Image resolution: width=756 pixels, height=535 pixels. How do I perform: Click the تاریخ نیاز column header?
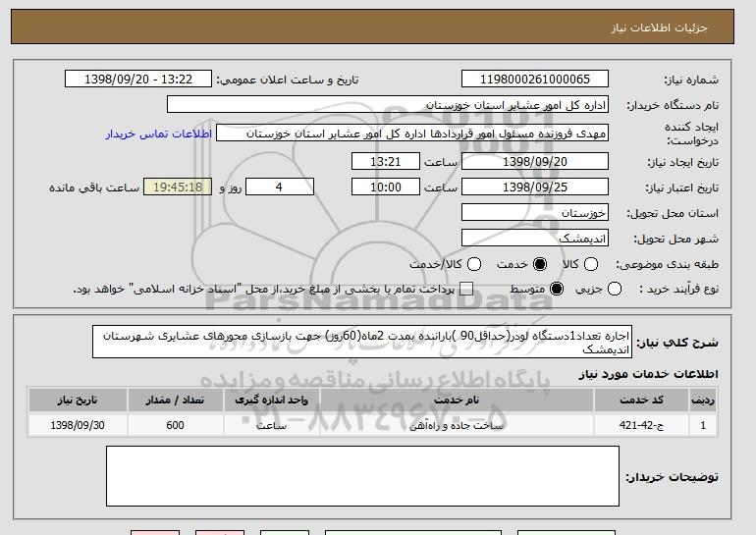78,401
